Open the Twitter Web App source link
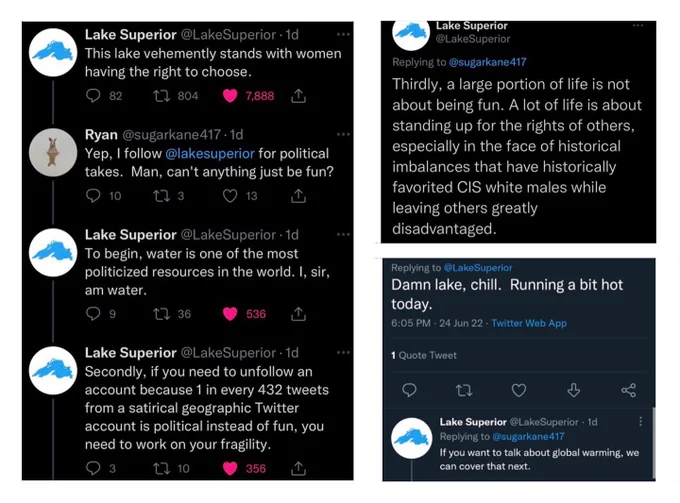Screen dimensions: 680x503 pyautogui.click(x=529, y=323)
